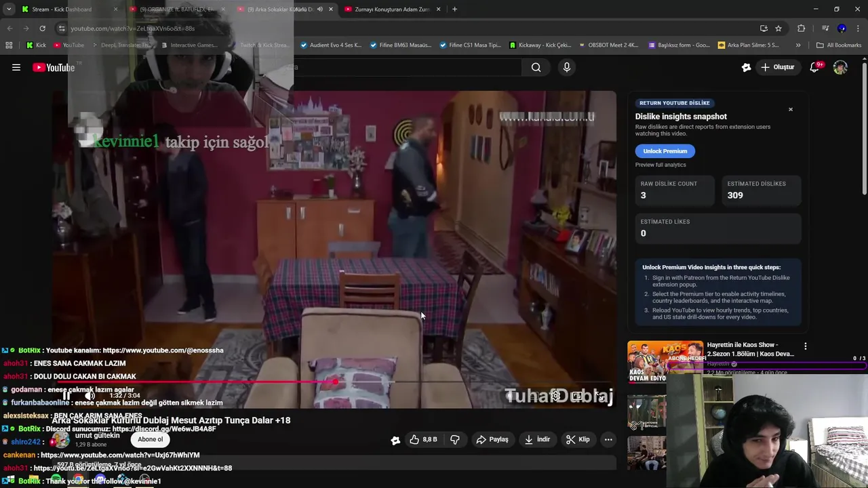868x488 pixels.
Task: Open Chrome extensions puzzle icon
Action: 801,28
